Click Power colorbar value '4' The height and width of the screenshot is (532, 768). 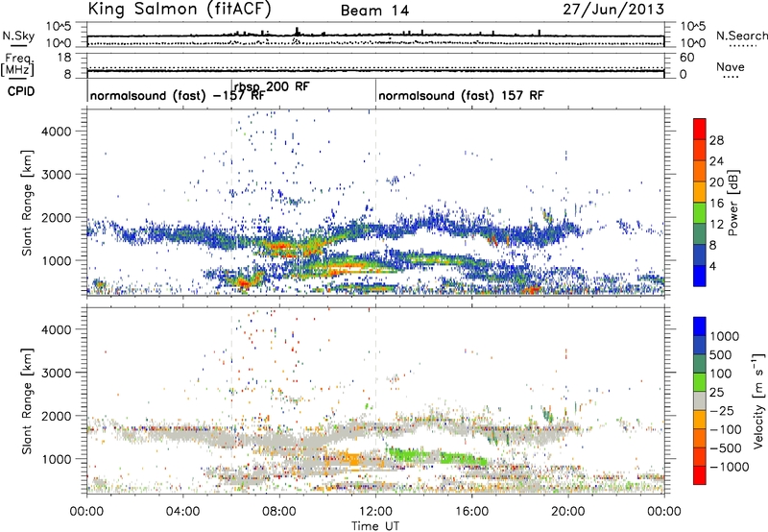pos(713,266)
